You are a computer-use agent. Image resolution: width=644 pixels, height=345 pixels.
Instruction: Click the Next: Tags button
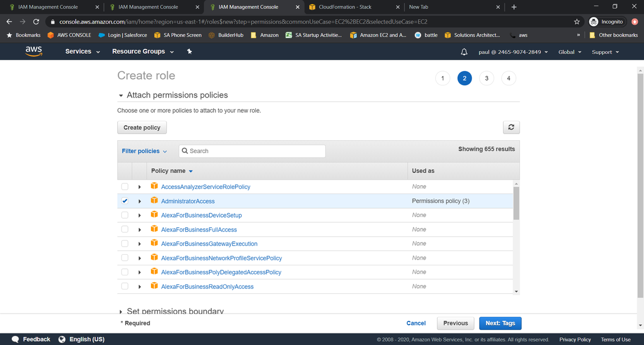coord(500,323)
